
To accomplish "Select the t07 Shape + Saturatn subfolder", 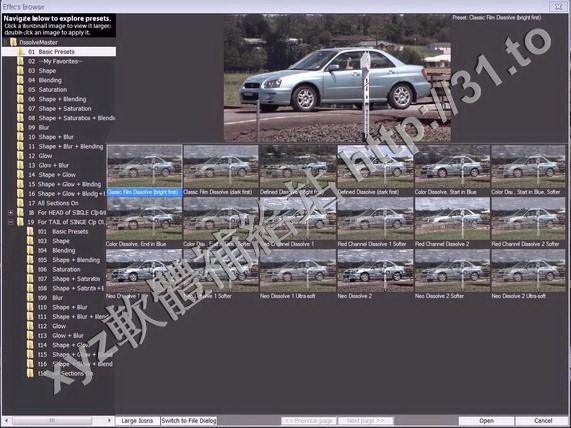I will tap(68, 279).
